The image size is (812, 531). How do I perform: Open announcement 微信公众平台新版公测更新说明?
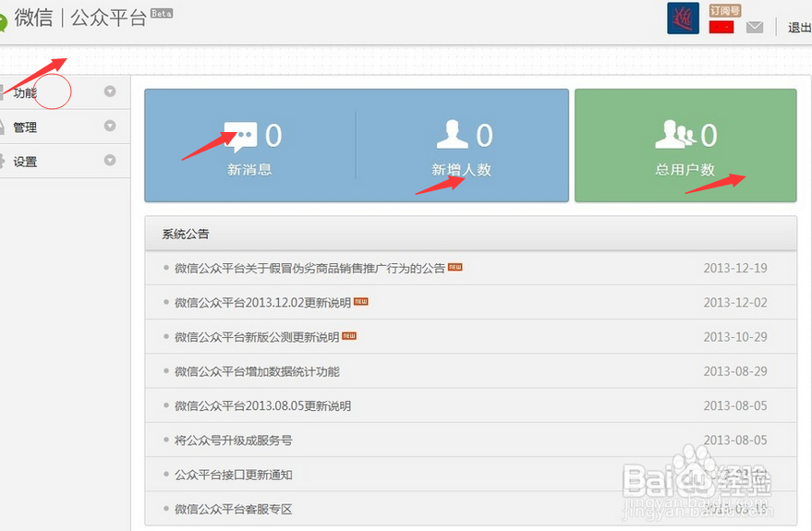point(257,337)
